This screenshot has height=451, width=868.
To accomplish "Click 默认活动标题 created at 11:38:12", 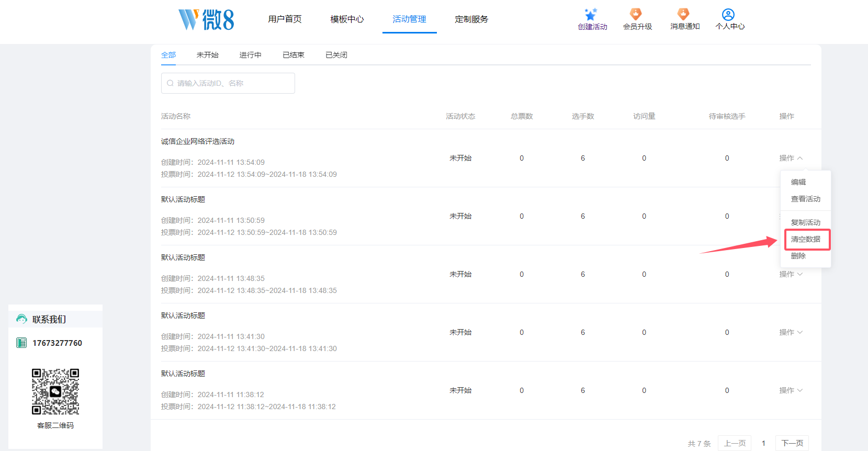I will pyautogui.click(x=183, y=374).
